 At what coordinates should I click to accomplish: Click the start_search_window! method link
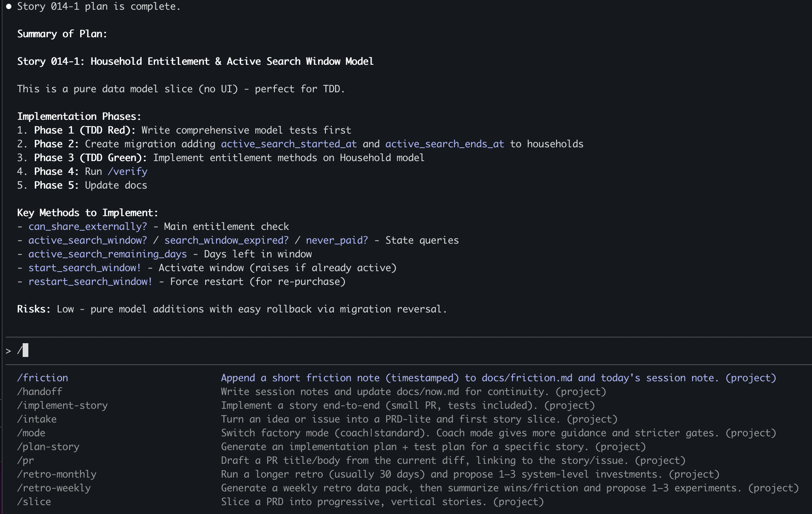click(84, 268)
